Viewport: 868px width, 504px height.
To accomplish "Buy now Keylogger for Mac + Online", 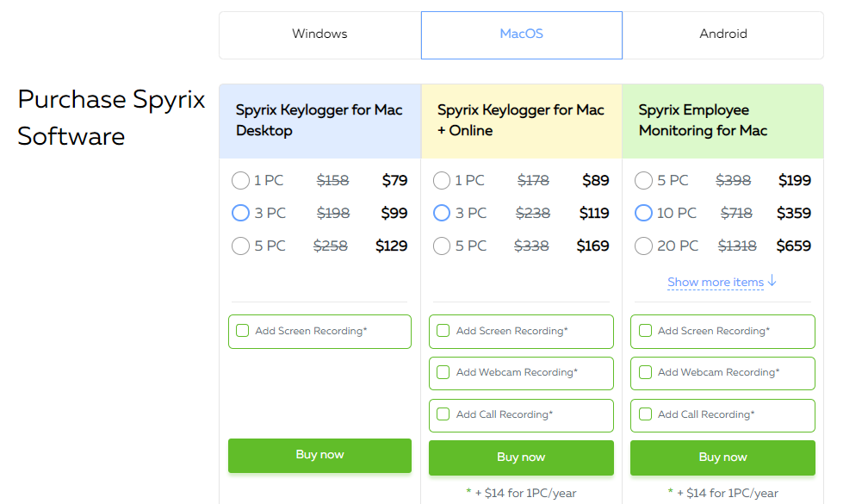I will pyautogui.click(x=521, y=457).
